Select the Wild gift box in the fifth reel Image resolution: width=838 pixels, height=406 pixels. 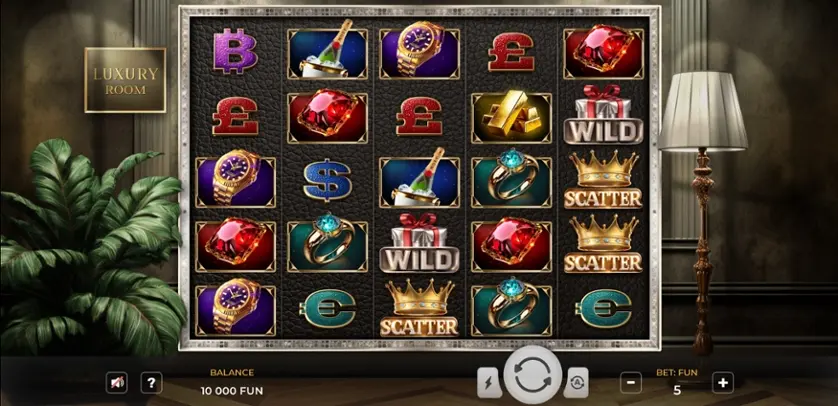click(603, 114)
